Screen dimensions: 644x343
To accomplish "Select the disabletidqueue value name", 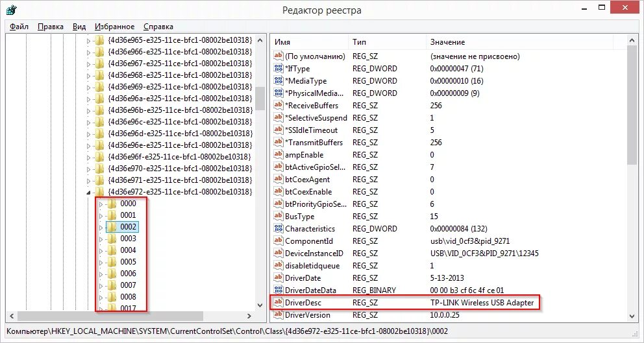I will coord(312,266).
